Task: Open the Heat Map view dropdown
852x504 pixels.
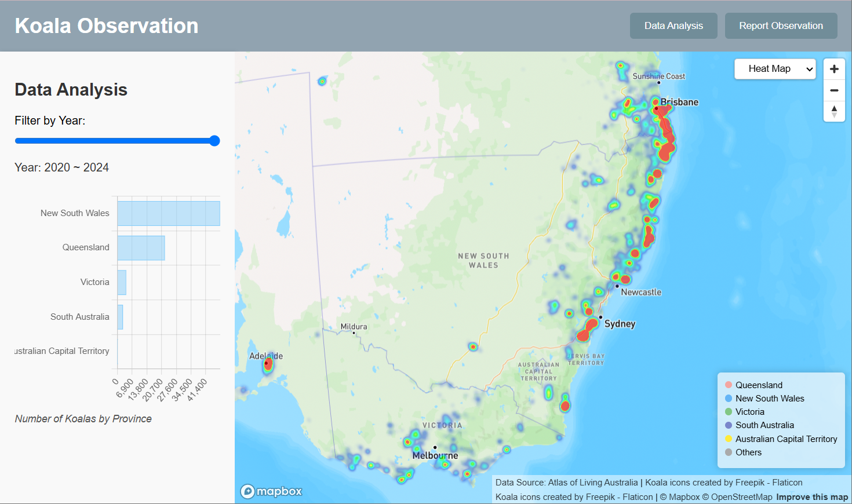Action: (x=775, y=69)
